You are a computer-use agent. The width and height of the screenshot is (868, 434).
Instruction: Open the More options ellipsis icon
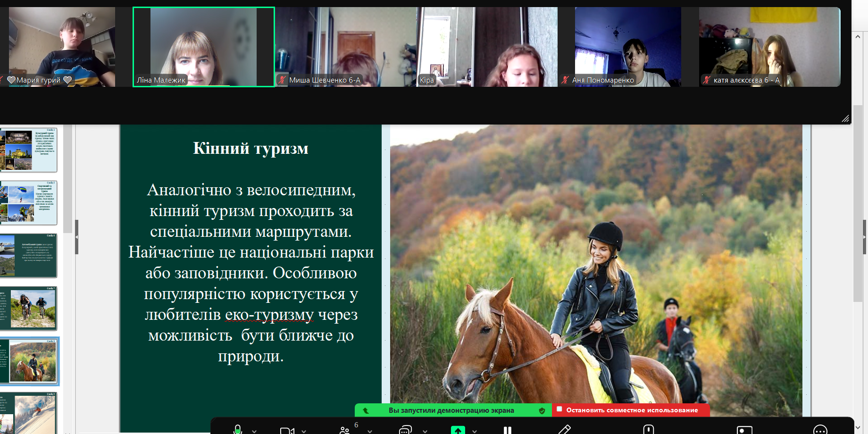(x=820, y=430)
